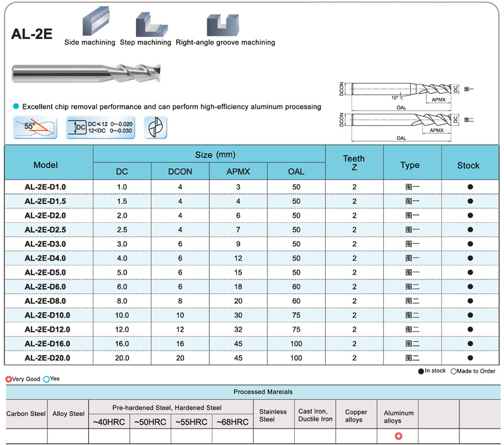Select model name AL-2E-D1.0
The image size is (504, 445).
click(45, 187)
